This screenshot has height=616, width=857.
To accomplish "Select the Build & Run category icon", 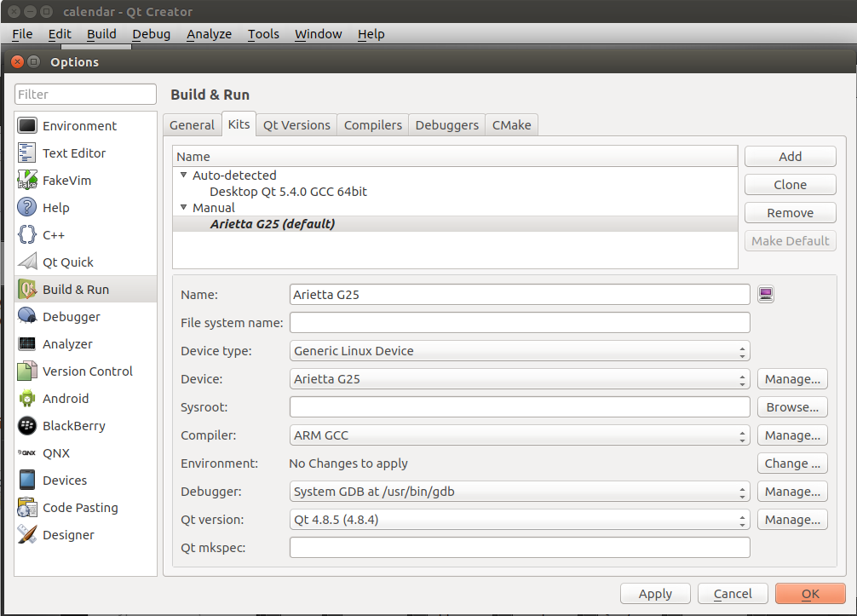I will (x=26, y=289).
